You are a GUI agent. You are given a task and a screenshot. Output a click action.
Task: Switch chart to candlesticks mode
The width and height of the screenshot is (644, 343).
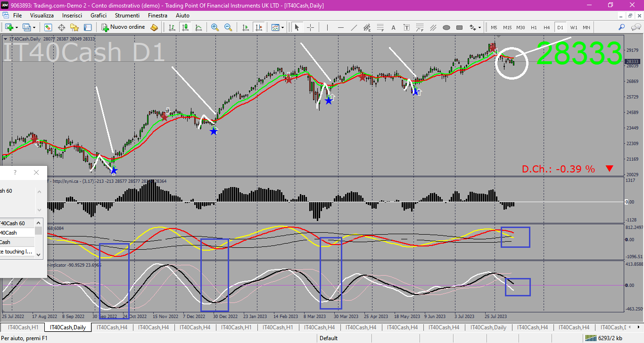point(186,27)
